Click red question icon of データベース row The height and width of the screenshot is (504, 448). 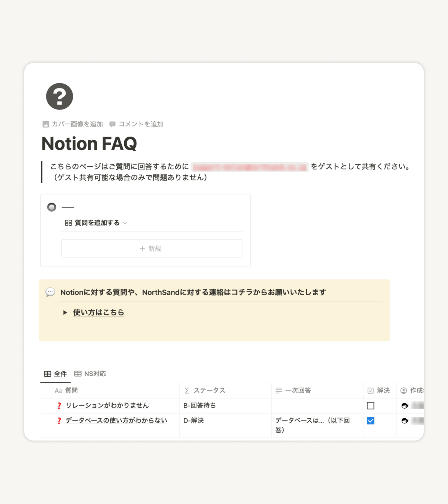coord(59,421)
